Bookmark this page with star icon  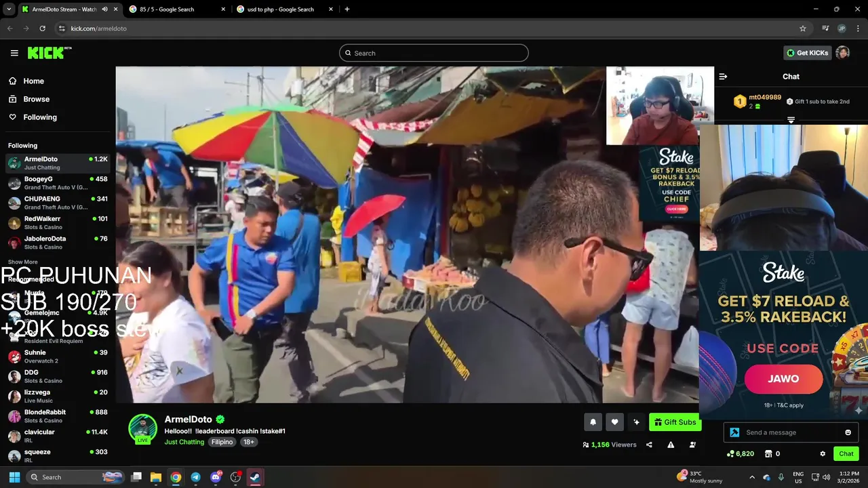click(x=803, y=28)
